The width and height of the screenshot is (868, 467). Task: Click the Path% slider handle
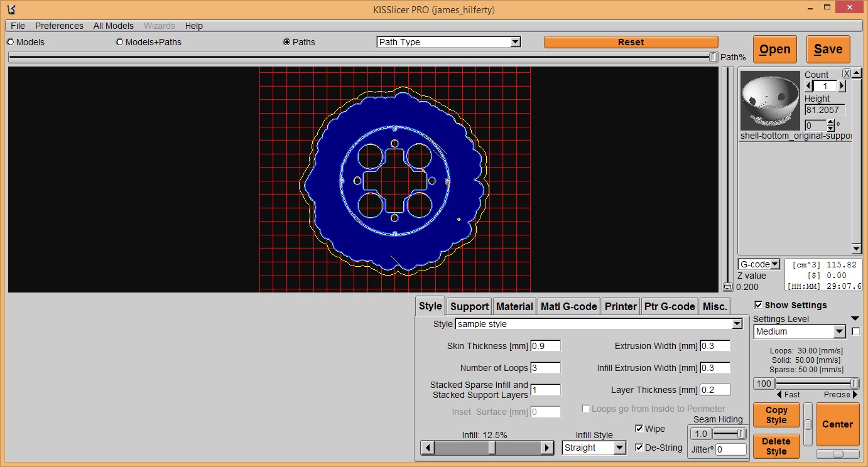click(x=713, y=57)
